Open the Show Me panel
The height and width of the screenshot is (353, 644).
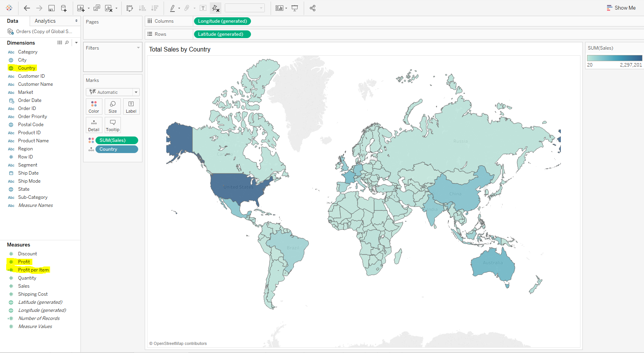click(621, 8)
